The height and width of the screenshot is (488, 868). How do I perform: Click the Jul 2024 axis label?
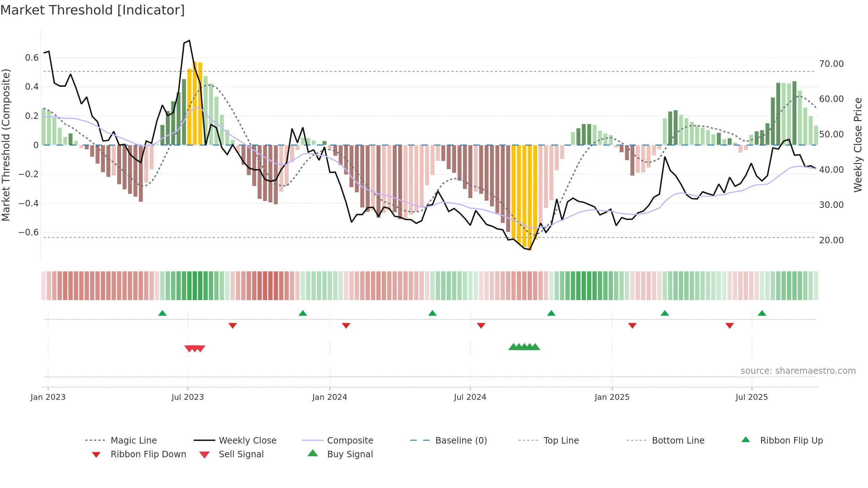point(470,397)
